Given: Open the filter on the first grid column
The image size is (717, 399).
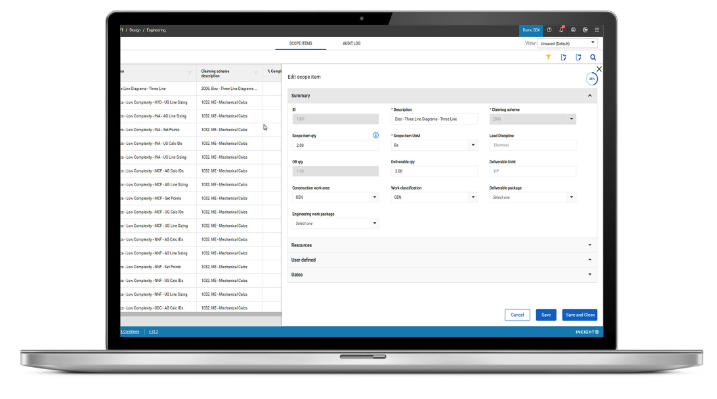Looking at the screenshot, I should tap(189, 73).
